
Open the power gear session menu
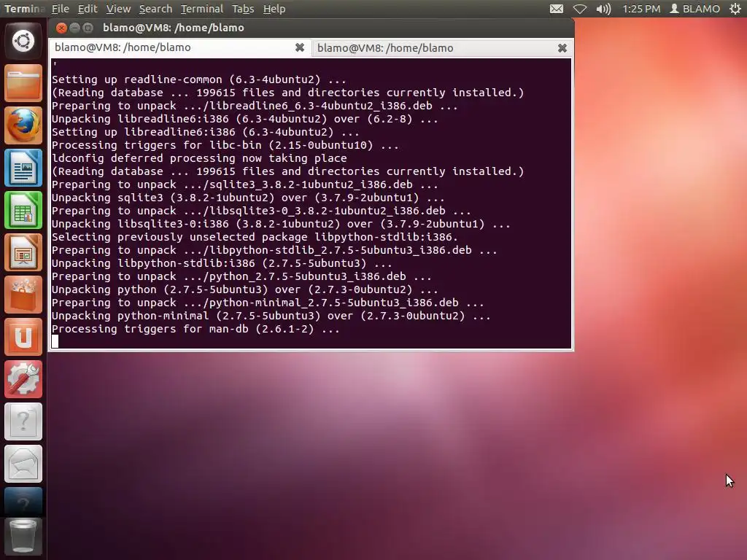pos(735,9)
